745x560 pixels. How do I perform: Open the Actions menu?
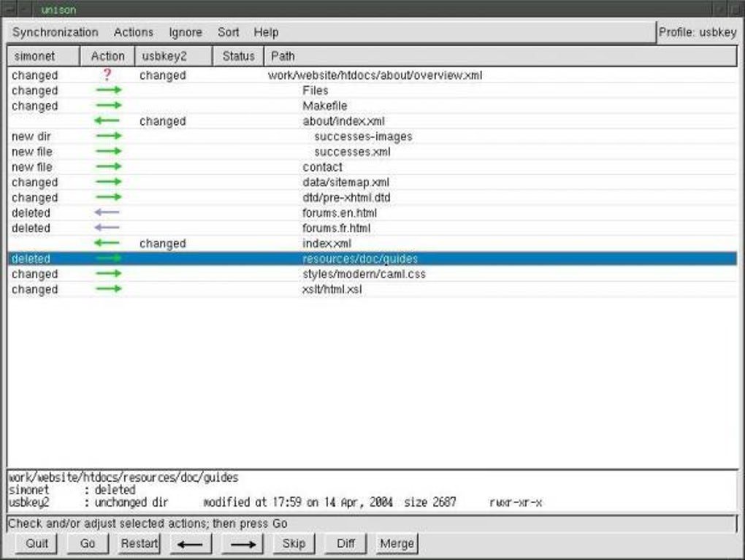(134, 32)
